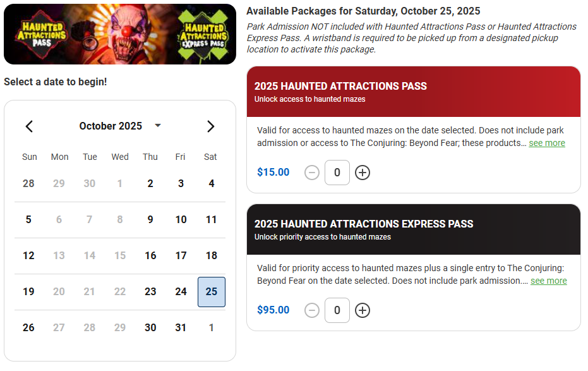Select Friday October 24 date
This screenshot has width=588, height=371.
pyautogui.click(x=181, y=291)
